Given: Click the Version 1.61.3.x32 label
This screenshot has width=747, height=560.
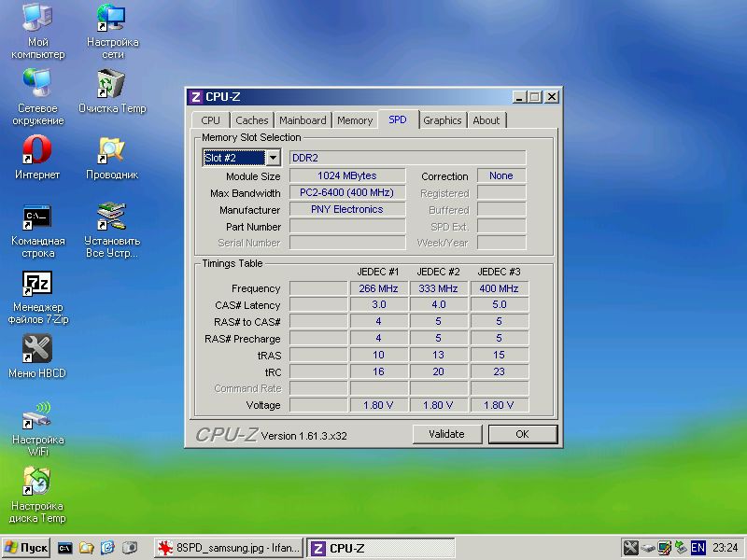Looking at the screenshot, I should [304, 436].
